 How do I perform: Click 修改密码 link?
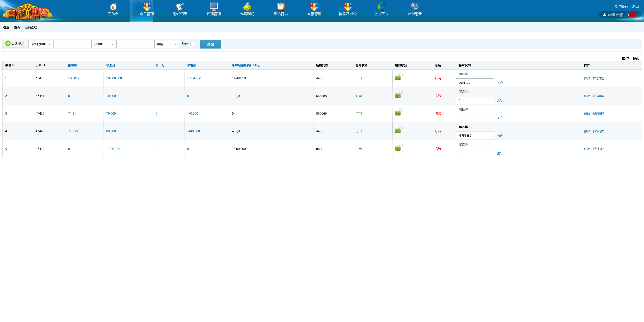(x=621, y=6)
